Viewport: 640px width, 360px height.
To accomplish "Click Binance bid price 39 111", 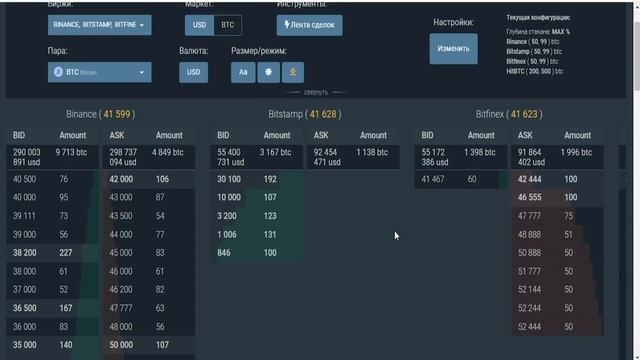I will pos(24,216).
